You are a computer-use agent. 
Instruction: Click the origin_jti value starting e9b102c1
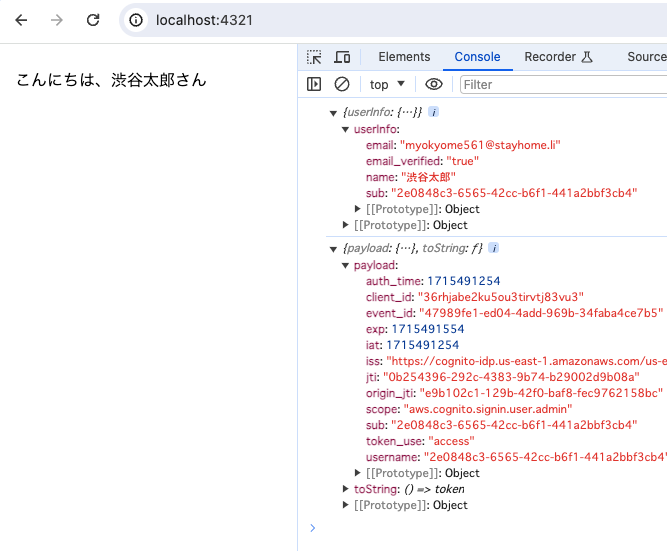pos(541,393)
